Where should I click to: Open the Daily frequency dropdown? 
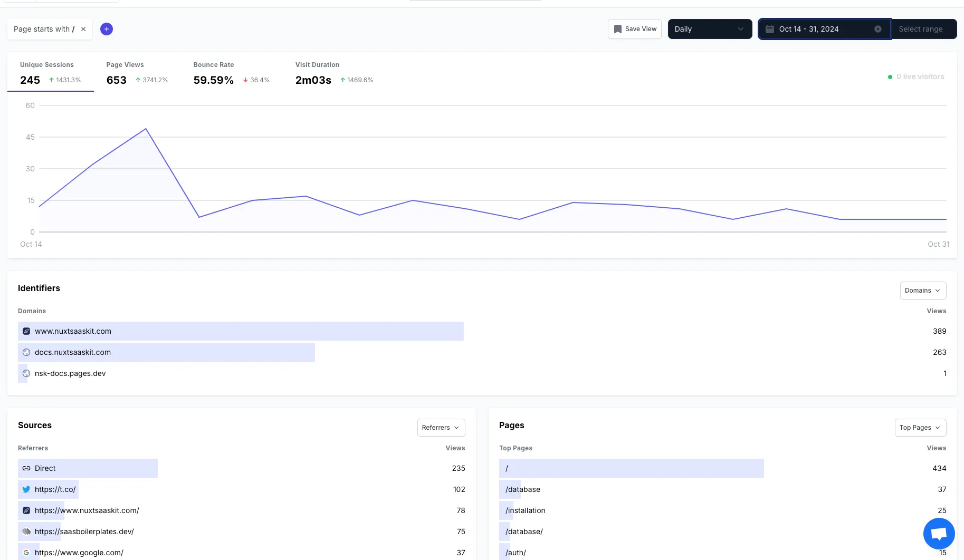tap(710, 29)
